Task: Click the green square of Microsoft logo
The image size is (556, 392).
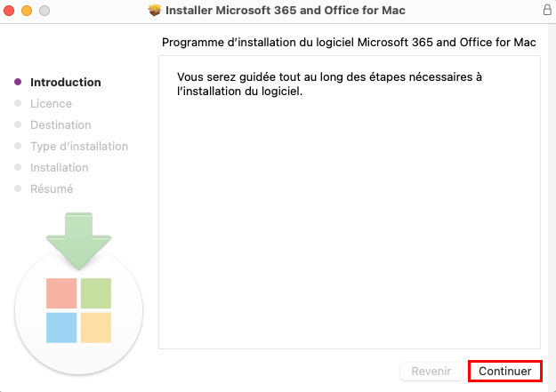Action: 96,293
